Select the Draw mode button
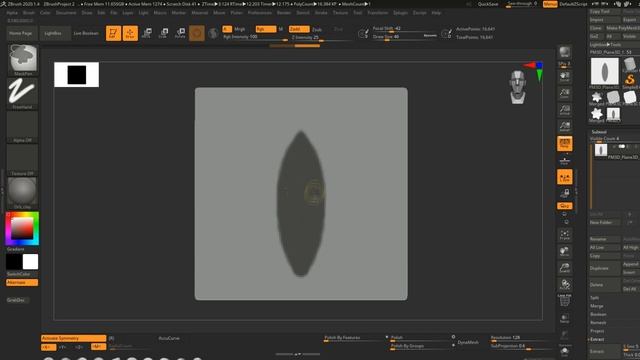The height and width of the screenshot is (360, 640). pyautogui.click(x=130, y=33)
